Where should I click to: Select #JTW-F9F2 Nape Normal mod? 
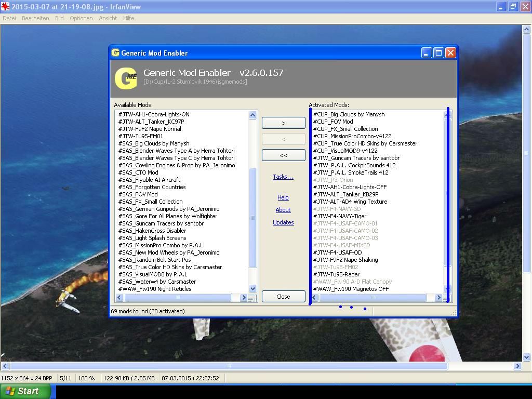(x=150, y=129)
